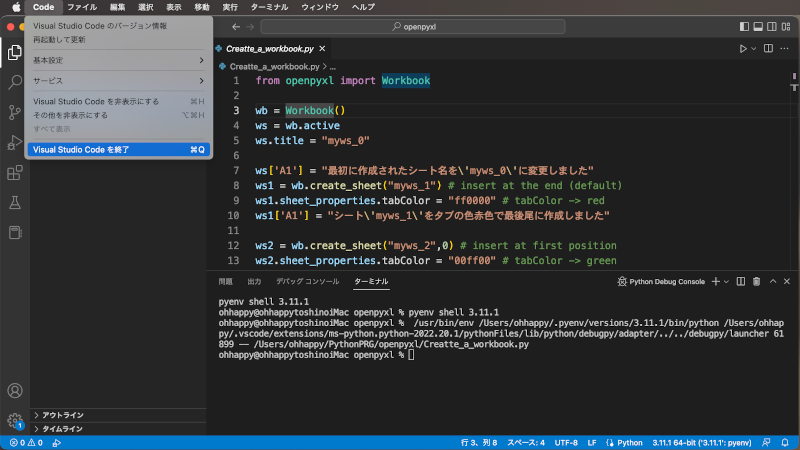Click the feedback icon in status bar

coord(766,443)
